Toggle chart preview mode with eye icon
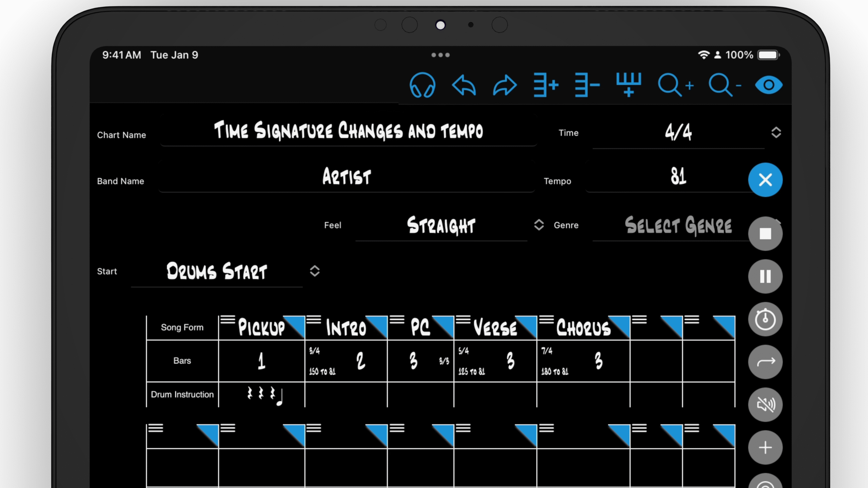The image size is (868, 488). pyautogui.click(x=768, y=85)
